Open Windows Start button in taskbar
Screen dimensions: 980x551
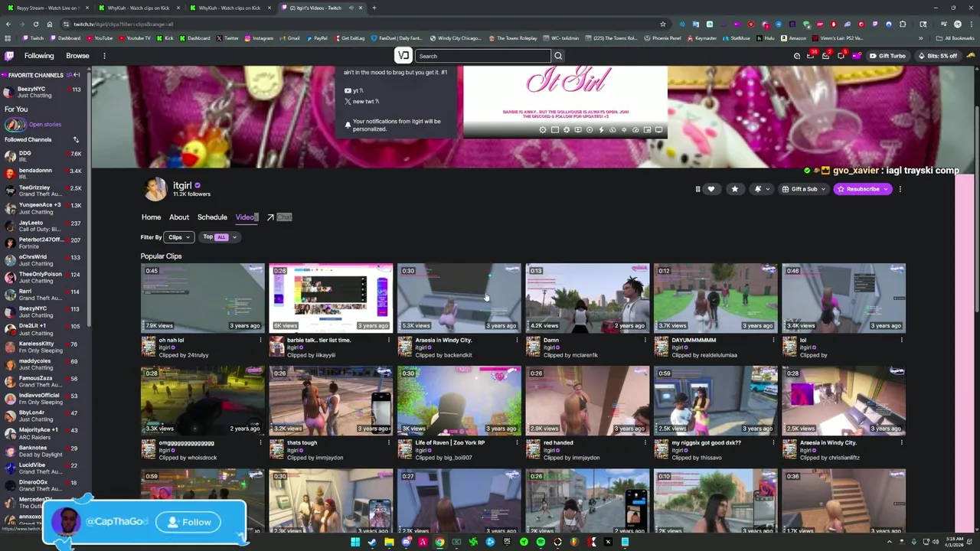(355, 543)
